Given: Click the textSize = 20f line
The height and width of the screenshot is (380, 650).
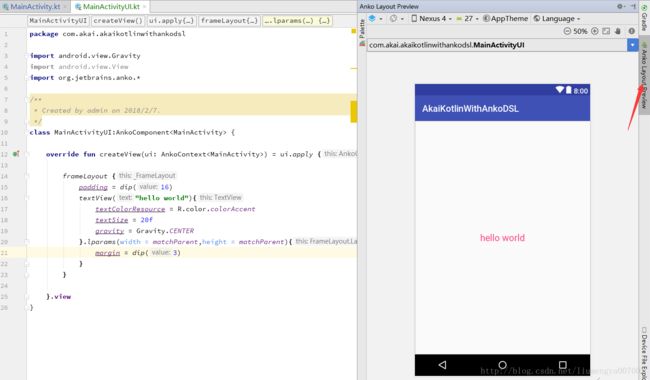Looking at the screenshot, I should pyautogui.click(x=124, y=220).
